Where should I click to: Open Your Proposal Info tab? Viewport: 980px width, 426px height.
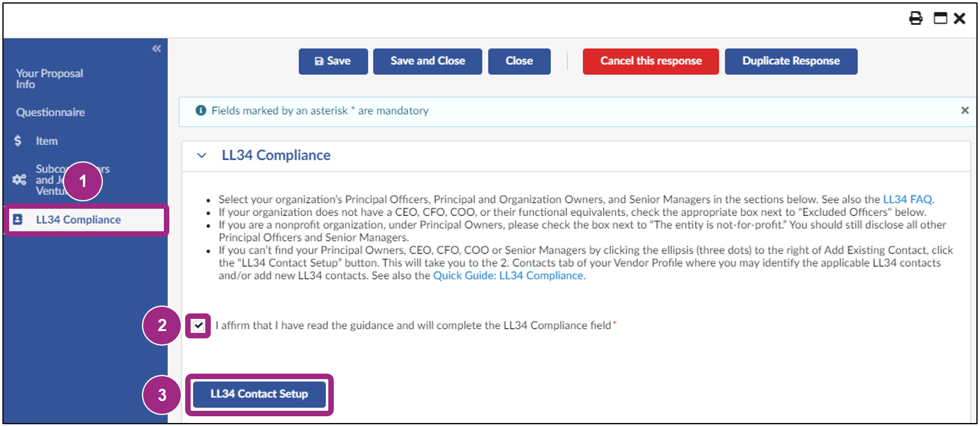pos(49,79)
